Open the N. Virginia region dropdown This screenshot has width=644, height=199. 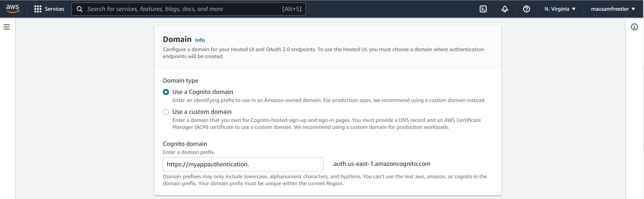click(557, 9)
